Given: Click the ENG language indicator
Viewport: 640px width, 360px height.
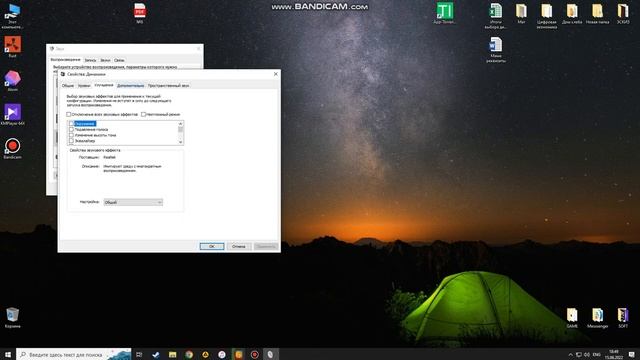Looking at the screenshot, I should coord(597,354).
